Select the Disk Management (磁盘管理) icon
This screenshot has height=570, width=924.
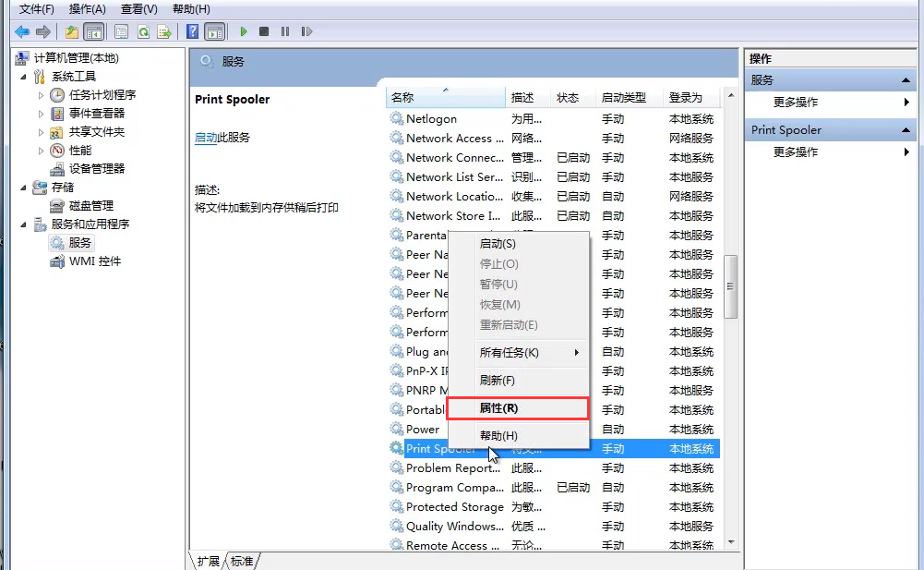(57, 206)
